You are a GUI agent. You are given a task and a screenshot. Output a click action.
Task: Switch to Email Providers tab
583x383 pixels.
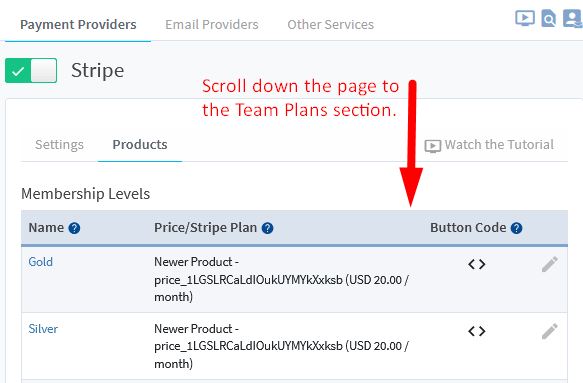[x=212, y=25]
